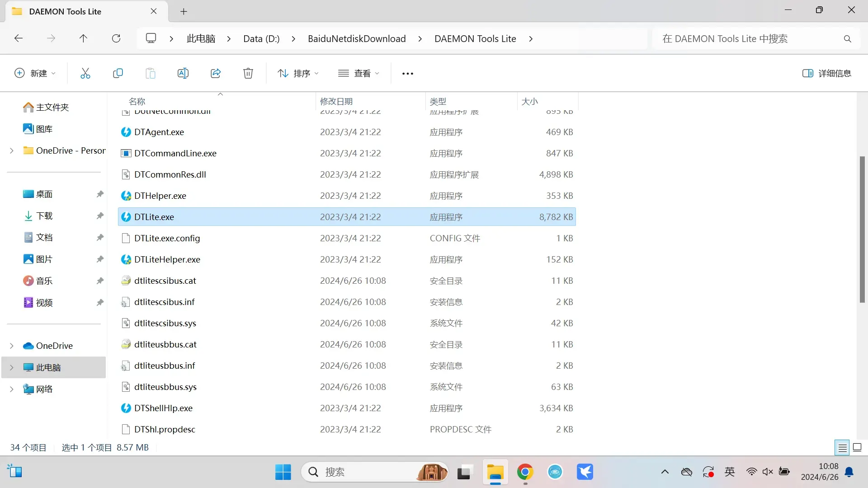This screenshot has width=868, height=488.
Task: Sort by 类型 column header
Action: (438, 102)
